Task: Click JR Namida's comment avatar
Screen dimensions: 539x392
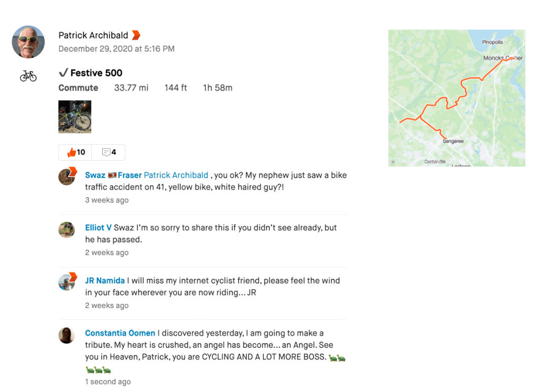Action: point(67,282)
